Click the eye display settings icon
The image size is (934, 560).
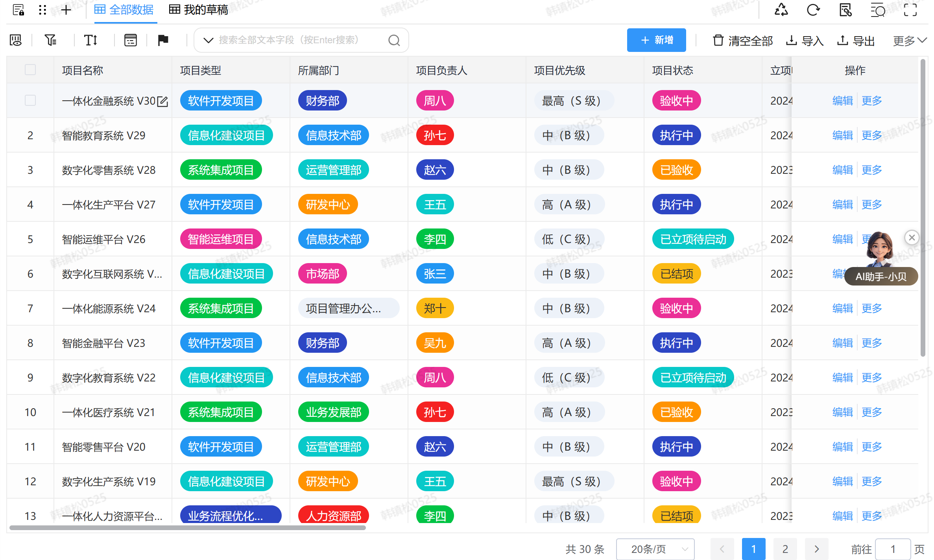coord(16,40)
